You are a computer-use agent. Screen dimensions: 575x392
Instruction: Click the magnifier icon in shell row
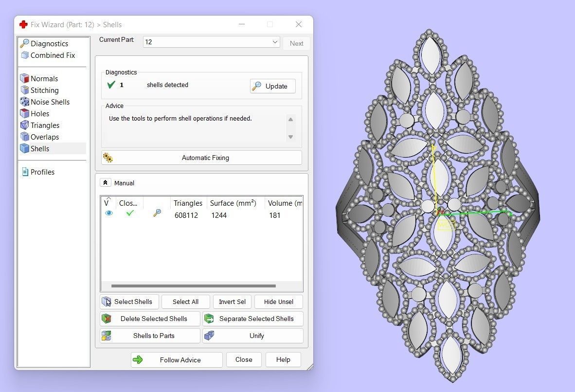point(157,213)
